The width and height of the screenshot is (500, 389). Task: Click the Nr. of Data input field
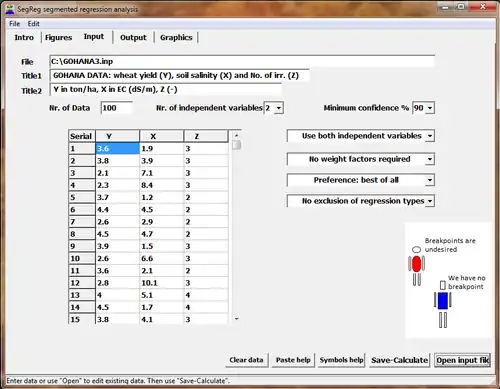pos(117,108)
